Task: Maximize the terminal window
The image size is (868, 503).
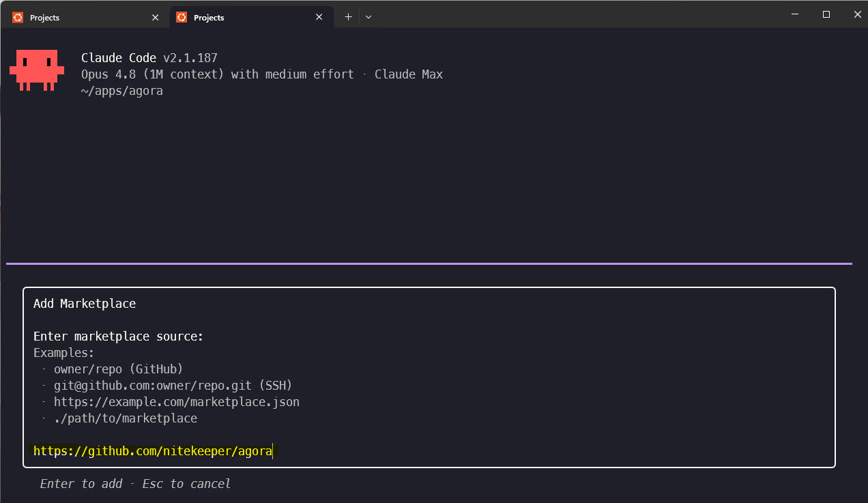Action: click(826, 14)
